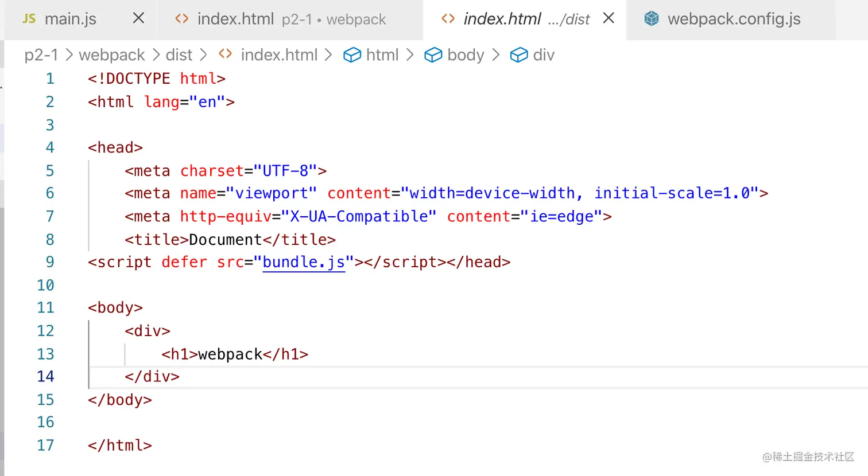Open the index.html p2-1 webpack tab
Image resolution: width=868 pixels, height=476 pixels.
pyautogui.click(x=290, y=19)
